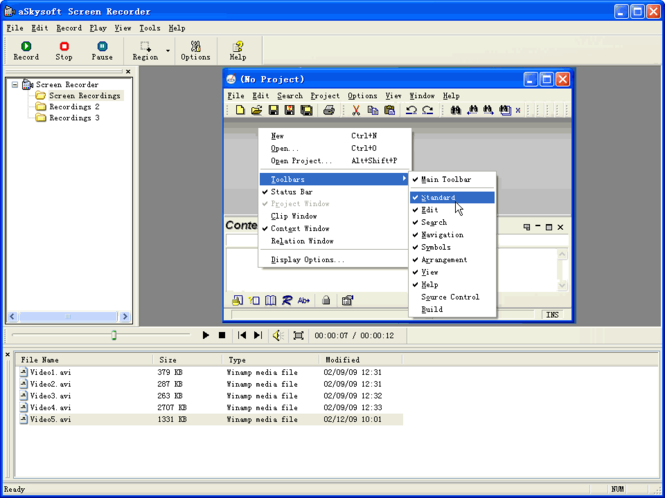
Task: Skip to previous frame button
Action: point(242,335)
